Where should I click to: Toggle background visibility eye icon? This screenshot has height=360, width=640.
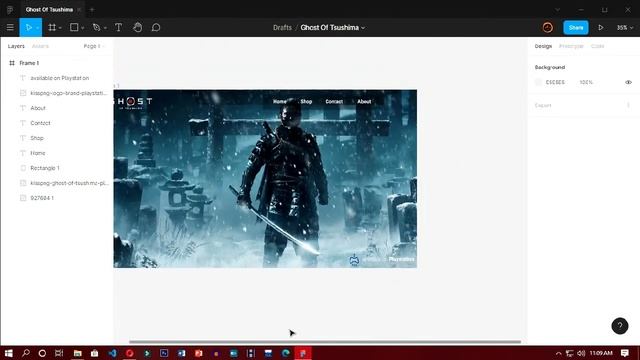pyautogui.click(x=628, y=82)
